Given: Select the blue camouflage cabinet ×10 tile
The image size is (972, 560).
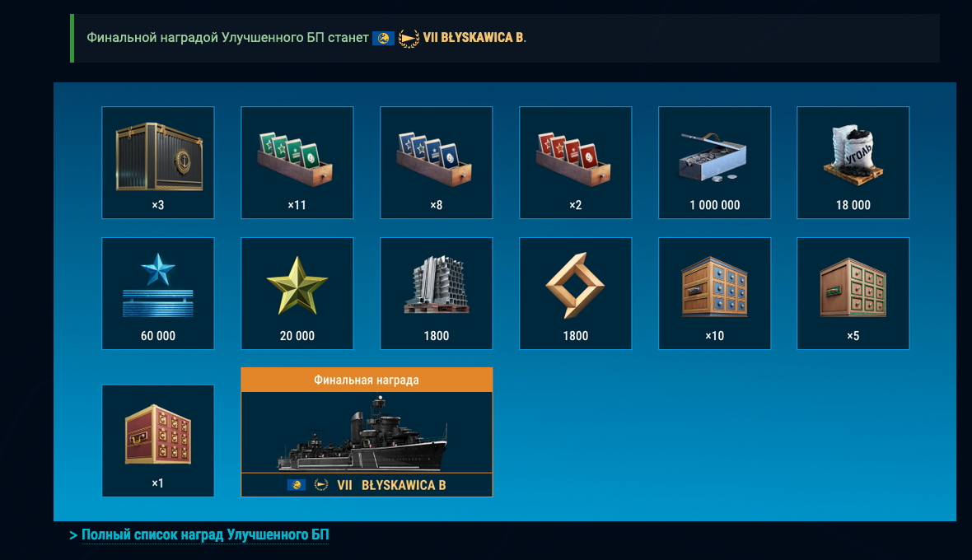Looking at the screenshot, I should point(715,294).
